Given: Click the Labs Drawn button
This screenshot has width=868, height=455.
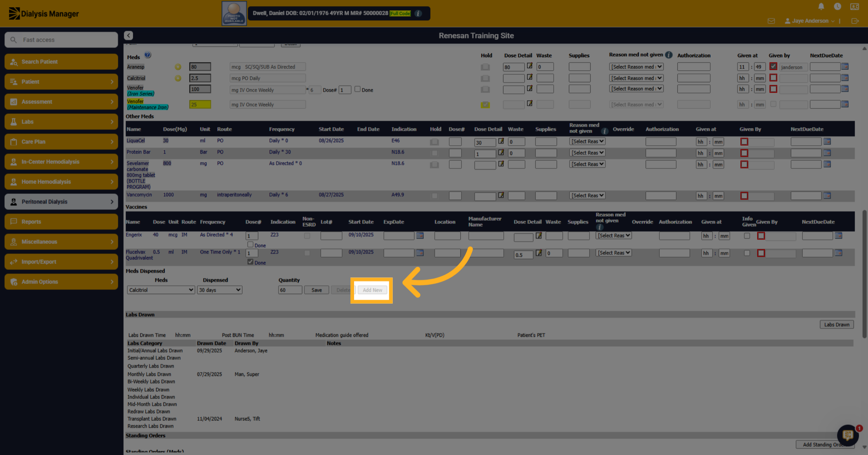Looking at the screenshot, I should [837, 325].
